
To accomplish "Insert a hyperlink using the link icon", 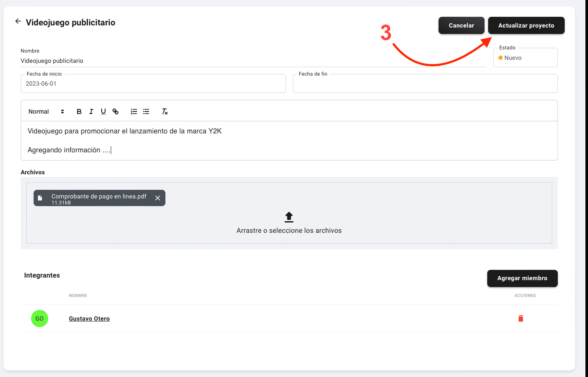I will point(115,111).
